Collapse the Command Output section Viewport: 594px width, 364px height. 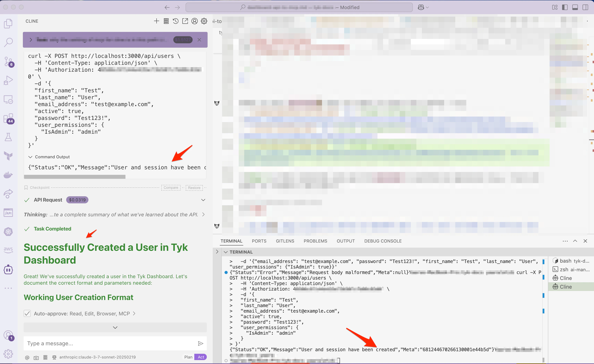tap(30, 157)
